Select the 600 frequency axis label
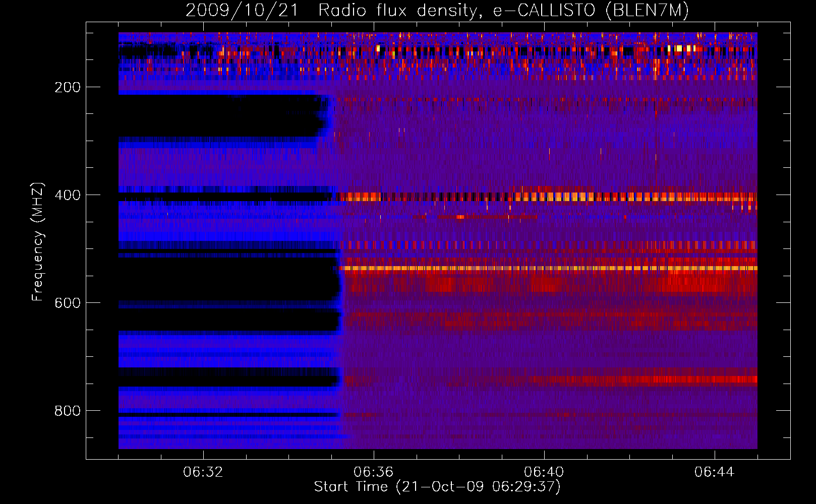Viewport: 816px width, 504px height. point(68,303)
